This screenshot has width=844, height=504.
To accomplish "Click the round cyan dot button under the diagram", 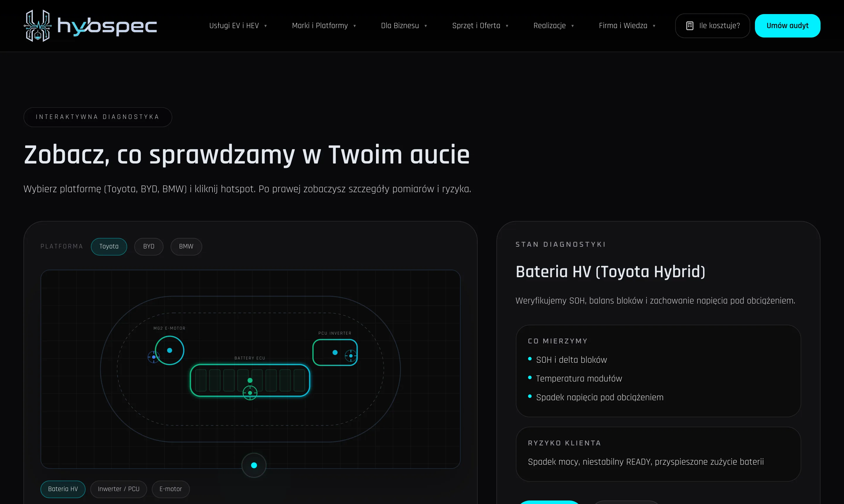I will [254, 465].
